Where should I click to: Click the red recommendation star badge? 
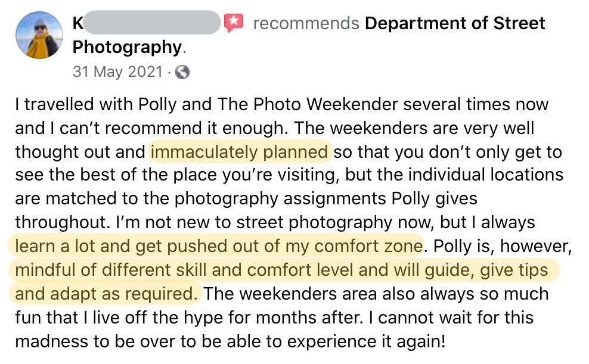click(x=233, y=23)
